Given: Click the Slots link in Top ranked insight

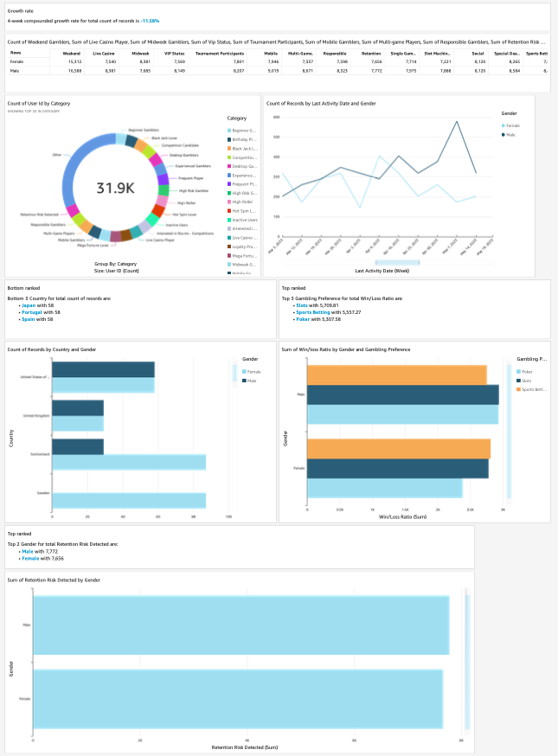Looking at the screenshot, I should tap(302, 306).
